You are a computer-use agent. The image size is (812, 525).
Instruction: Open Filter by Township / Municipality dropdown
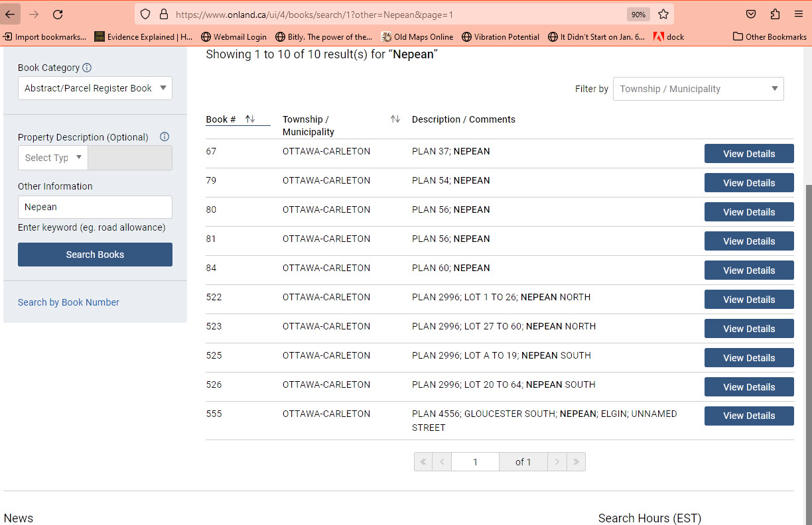[698, 89]
